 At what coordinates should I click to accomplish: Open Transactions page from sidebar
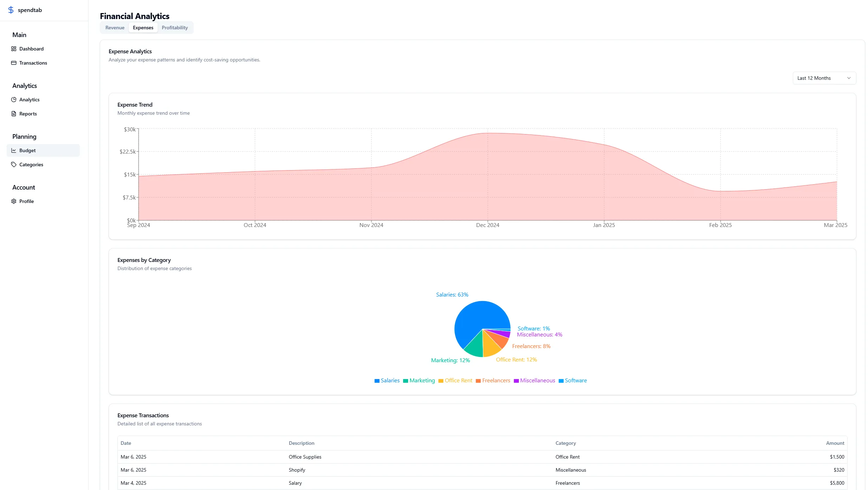pyautogui.click(x=33, y=63)
